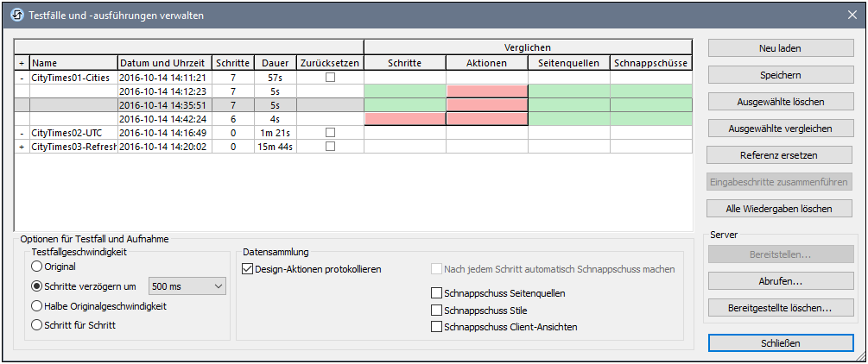Open the 500 ms delay dropdown
This screenshot has height=364, width=868.
[x=187, y=286]
